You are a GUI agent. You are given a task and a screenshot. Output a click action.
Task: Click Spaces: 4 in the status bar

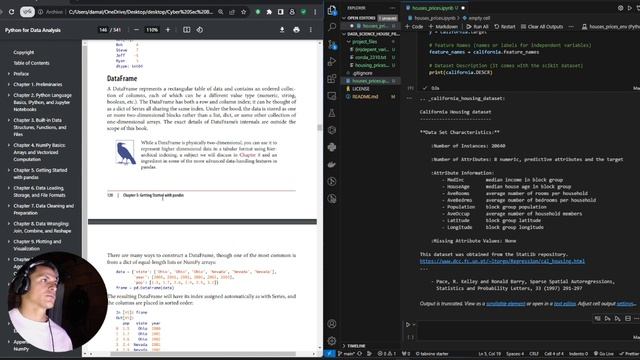click(515, 354)
